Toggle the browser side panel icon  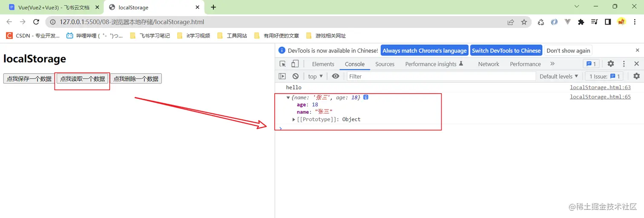pos(608,22)
